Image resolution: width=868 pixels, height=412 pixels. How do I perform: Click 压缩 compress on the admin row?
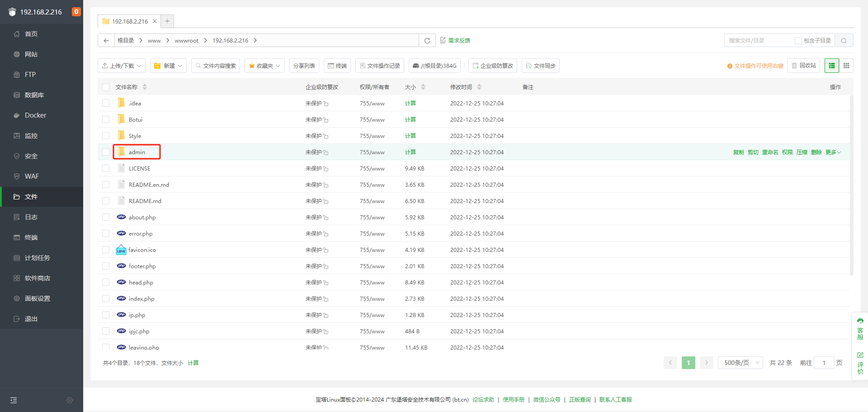click(x=802, y=152)
